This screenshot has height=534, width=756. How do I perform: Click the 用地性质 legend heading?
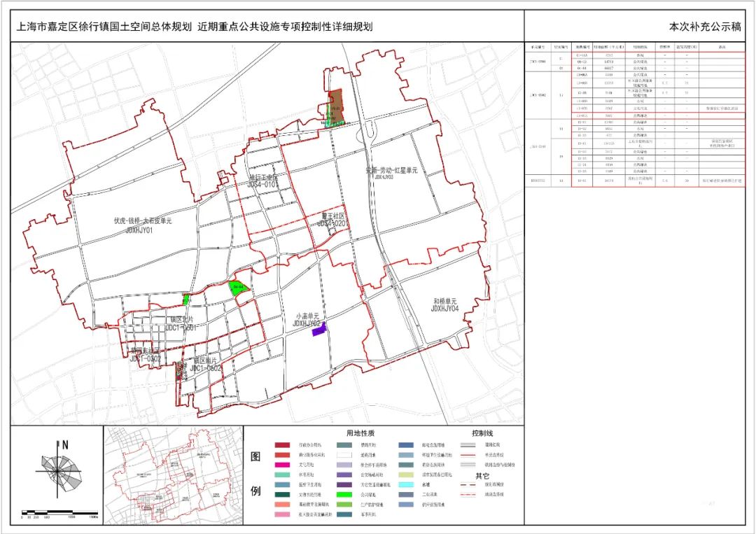tap(360, 433)
